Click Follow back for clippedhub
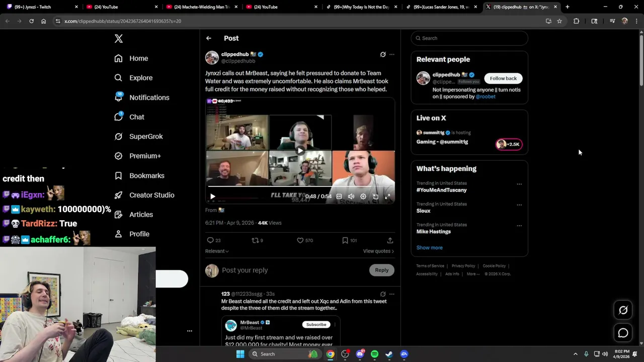644x362 pixels. point(503,78)
